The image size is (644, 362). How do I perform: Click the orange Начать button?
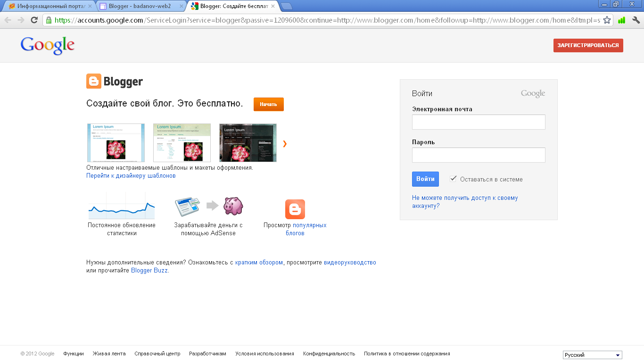pyautogui.click(x=268, y=104)
